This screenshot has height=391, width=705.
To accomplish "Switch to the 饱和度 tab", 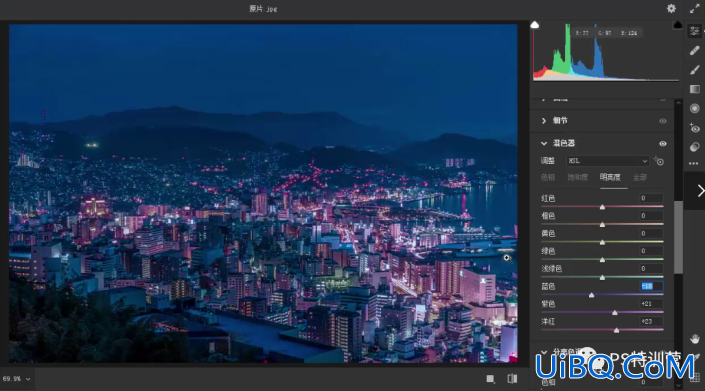I will pos(577,177).
